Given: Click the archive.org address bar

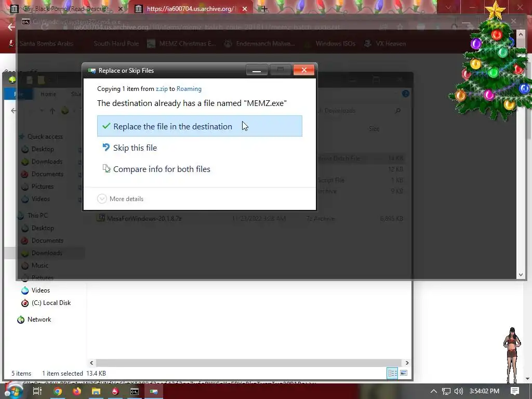Looking at the screenshot, I should pos(207,27).
